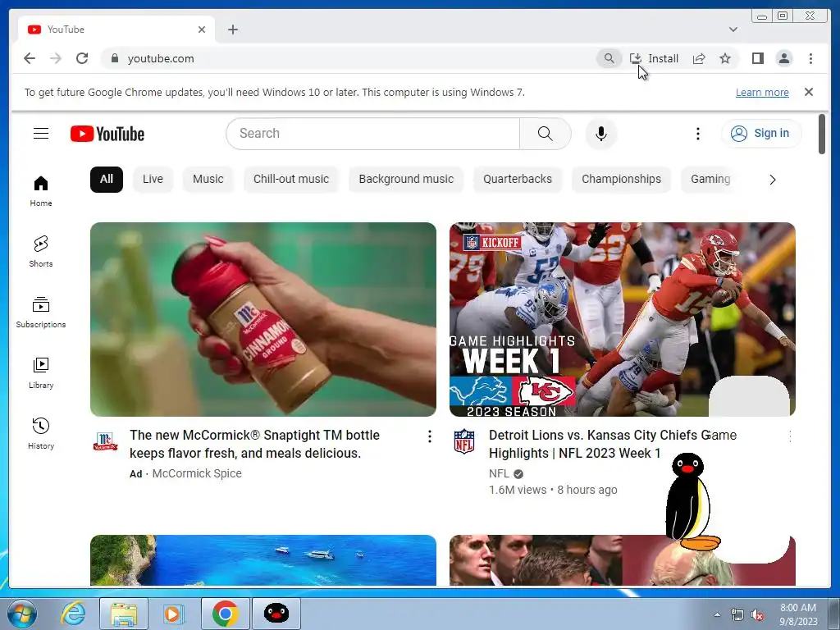Open Learn more link in update notice

point(762,92)
